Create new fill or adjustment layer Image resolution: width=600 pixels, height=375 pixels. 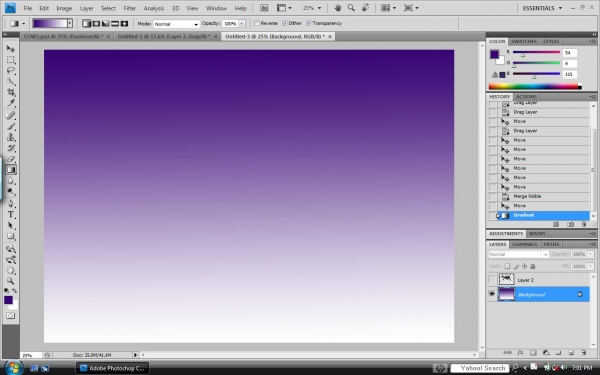tap(546, 353)
